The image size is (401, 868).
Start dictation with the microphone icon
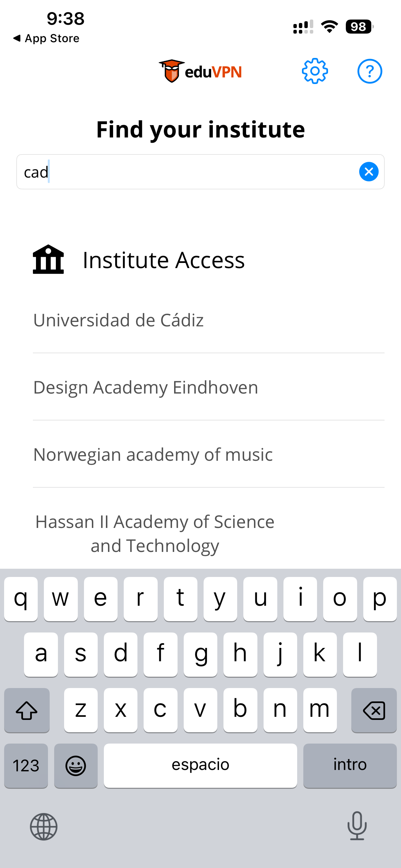pos(357,826)
